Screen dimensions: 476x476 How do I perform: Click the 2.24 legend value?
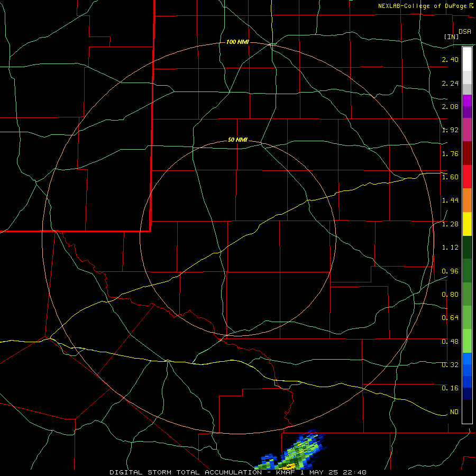(450, 83)
